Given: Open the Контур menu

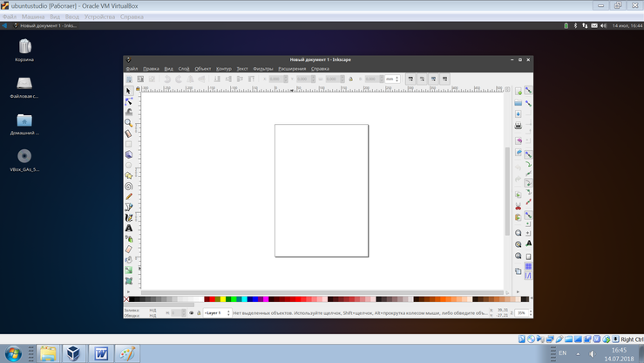Looking at the screenshot, I should click(224, 69).
